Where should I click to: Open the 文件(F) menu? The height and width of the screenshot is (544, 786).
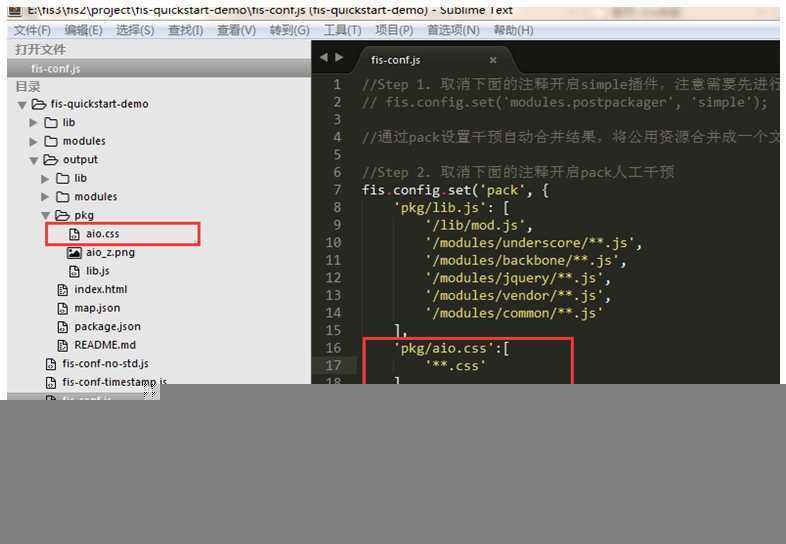click(32, 31)
